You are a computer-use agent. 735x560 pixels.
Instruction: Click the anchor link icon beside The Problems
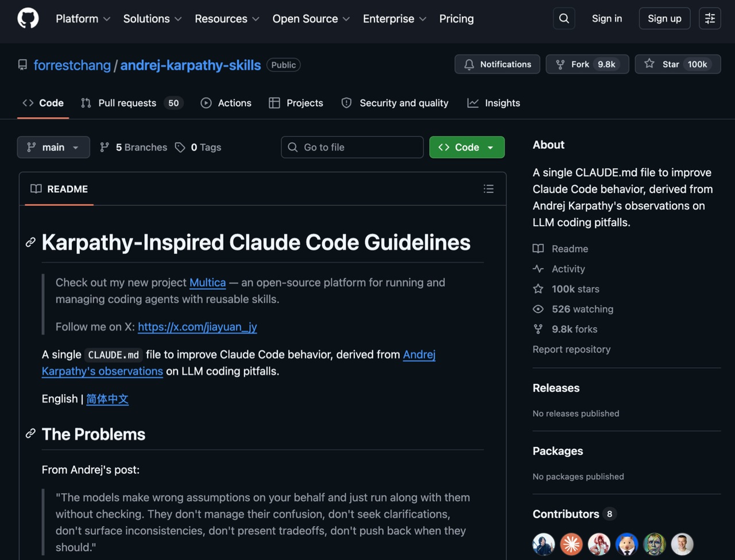(30, 434)
